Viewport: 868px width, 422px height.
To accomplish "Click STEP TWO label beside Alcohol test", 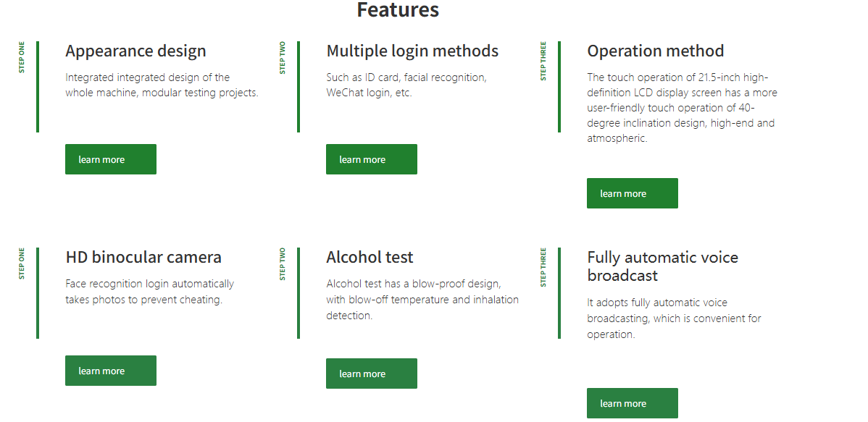I will pos(283,263).
